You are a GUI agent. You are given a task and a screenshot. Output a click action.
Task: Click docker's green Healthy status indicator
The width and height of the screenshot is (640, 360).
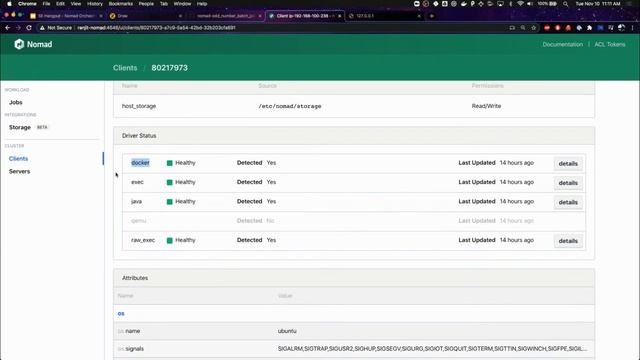tap(169, 163)
